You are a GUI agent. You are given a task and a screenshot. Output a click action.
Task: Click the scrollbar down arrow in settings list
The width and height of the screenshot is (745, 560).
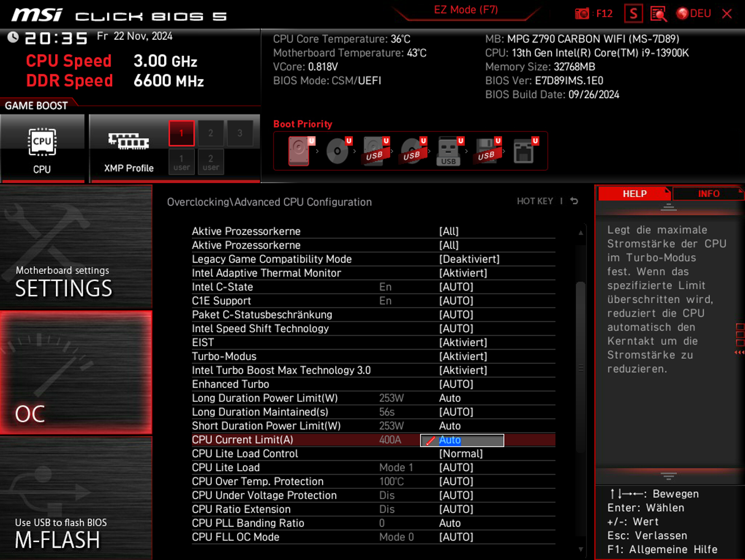coord(581,549)
